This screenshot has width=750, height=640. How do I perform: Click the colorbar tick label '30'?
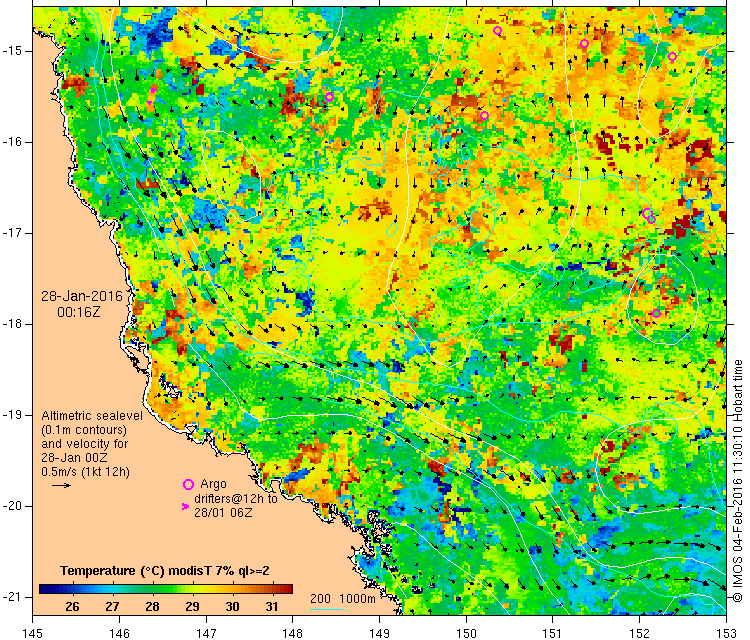pos(232,607)
